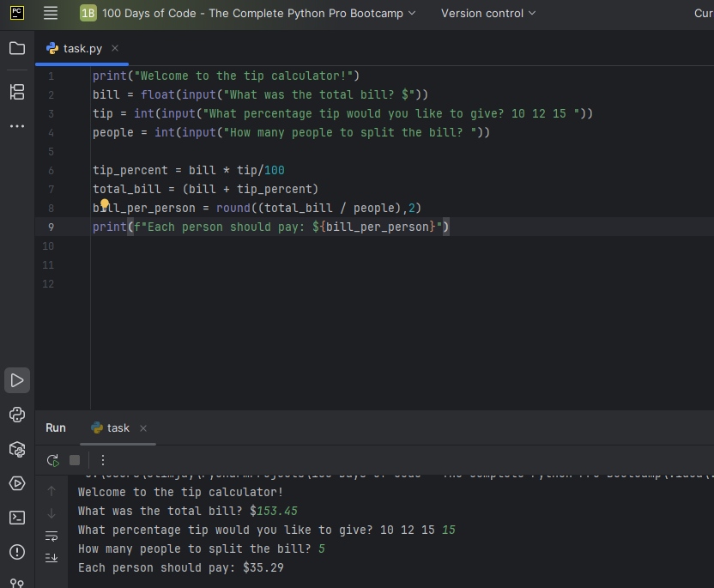Viewport: 714px width, 588px height.
Task: Click console line 'How many people to split the bill?'
Action: pyautogui.click(x=195, y=549)
